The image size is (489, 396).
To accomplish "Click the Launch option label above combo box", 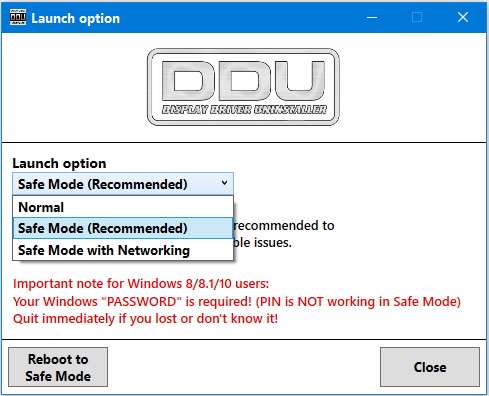I will [59, 163].
